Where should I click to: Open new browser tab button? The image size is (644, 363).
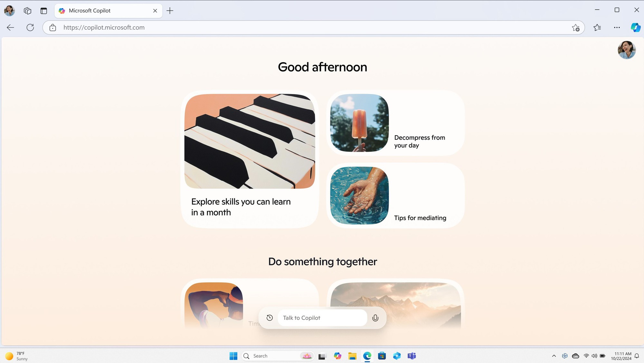click(x=170, y=10)
